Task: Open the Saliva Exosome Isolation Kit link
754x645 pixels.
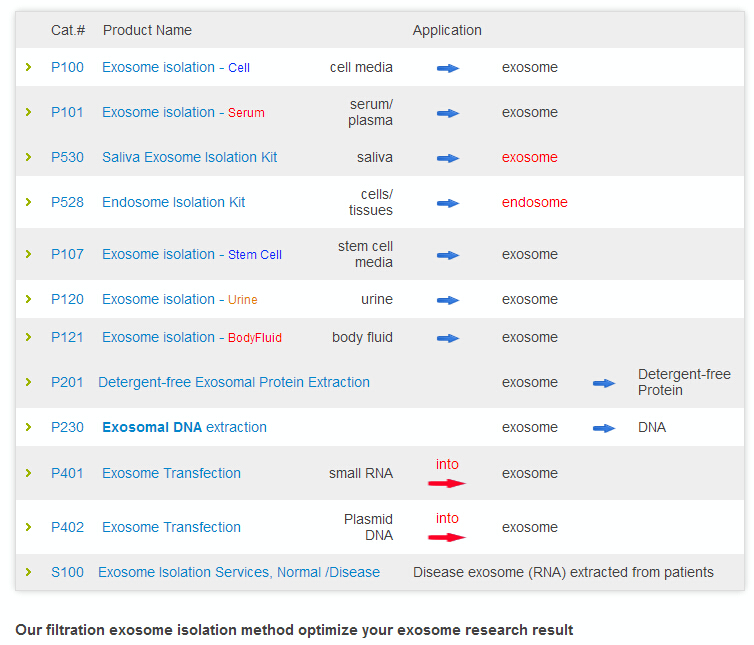Action: point(189,157)
